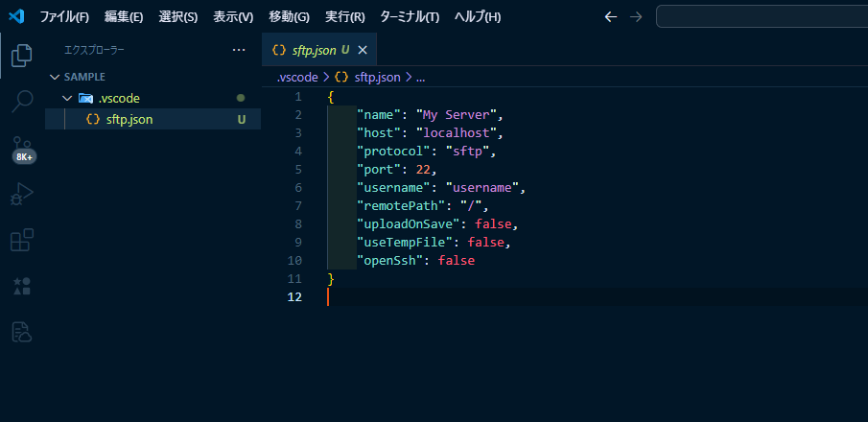868x422 pixels.
Task: Click the false value after "uploadOnSave"
Action: (493, 224)
